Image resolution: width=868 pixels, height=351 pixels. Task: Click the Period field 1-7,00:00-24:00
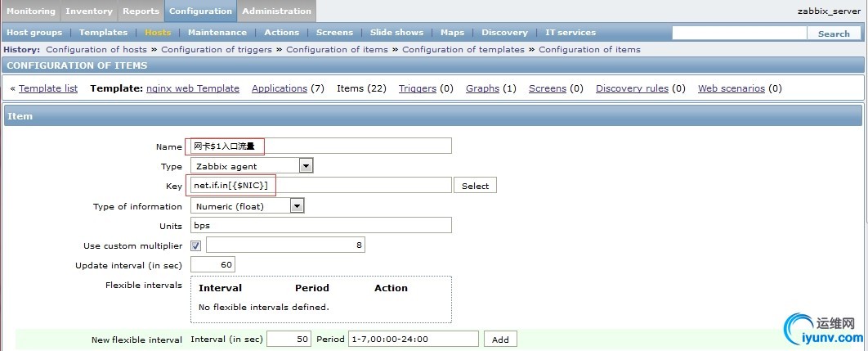[413, 339]
